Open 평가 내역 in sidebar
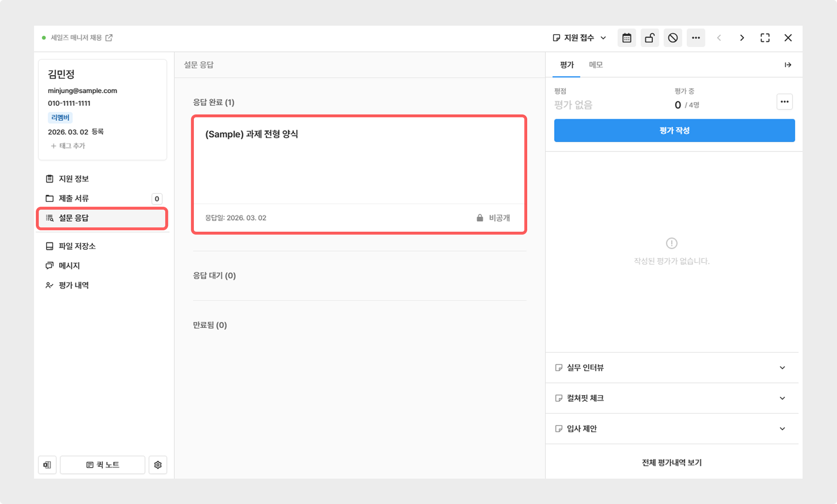Viewport: 837px width, 504px height. pyautogui.click(x=103, y=285)
